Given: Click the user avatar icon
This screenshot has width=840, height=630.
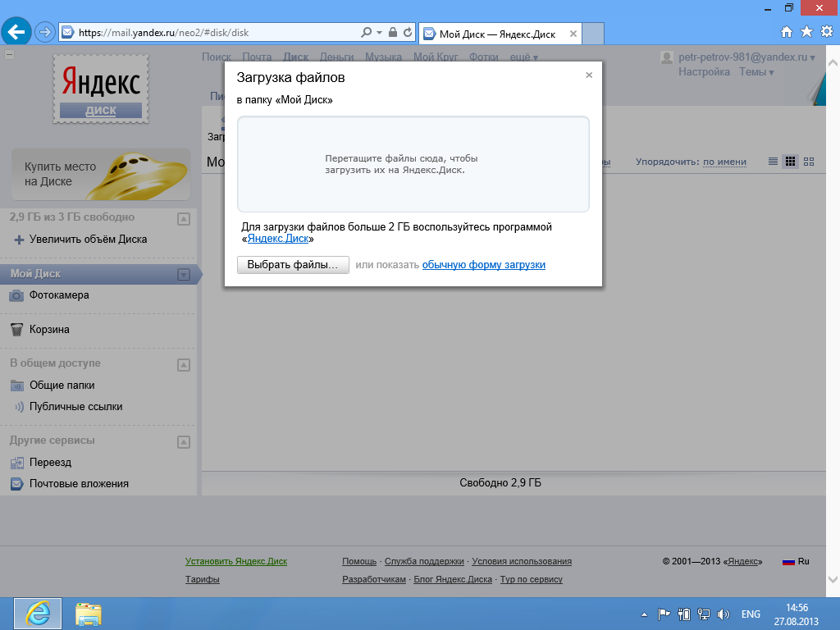Looking at the screenshot, I should click(x=667, y=57).
